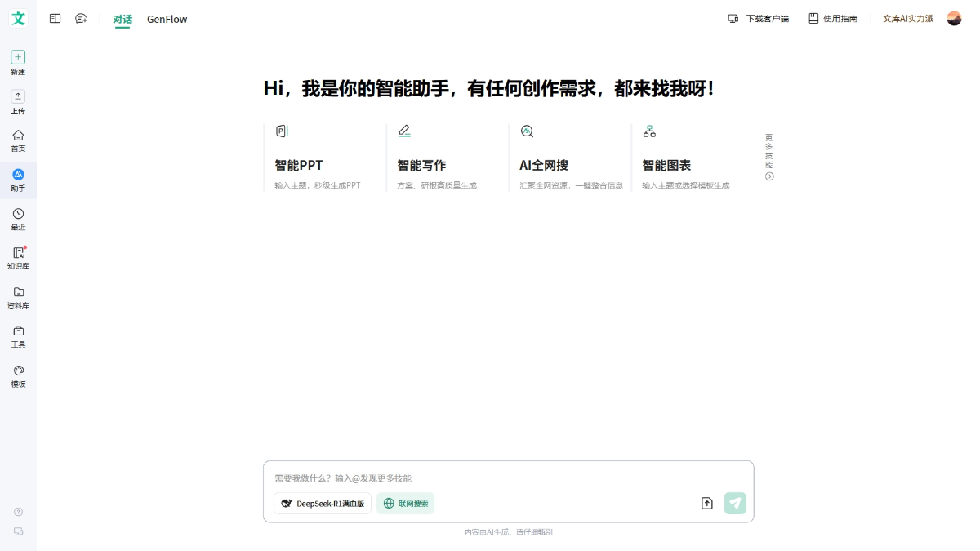Open the 模板 palette icon
Screen dimensions: 980x551
click(18, 371)
